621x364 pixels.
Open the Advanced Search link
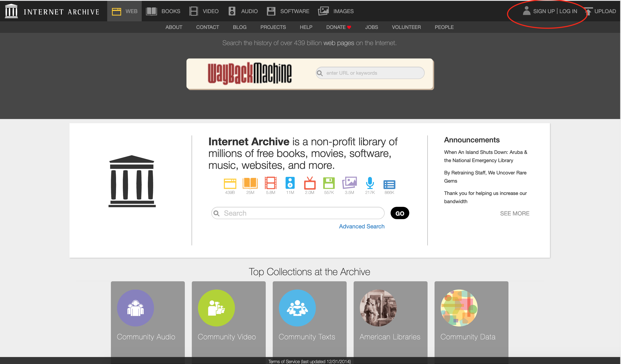point(361,227)
